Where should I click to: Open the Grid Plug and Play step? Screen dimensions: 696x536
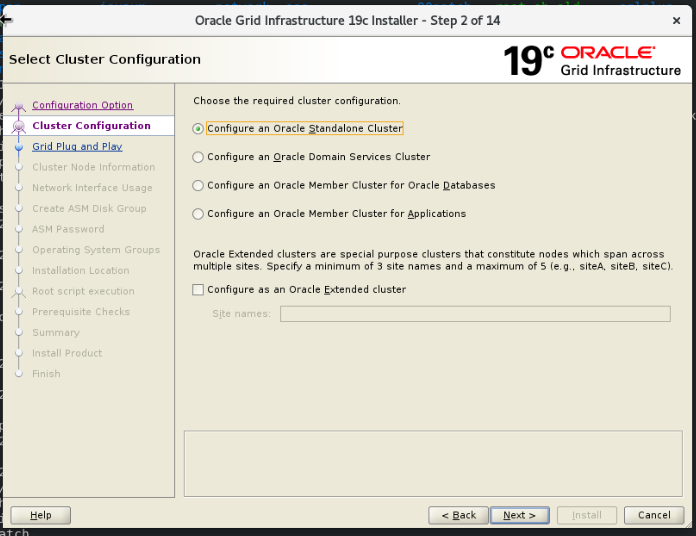coord(77,146)
